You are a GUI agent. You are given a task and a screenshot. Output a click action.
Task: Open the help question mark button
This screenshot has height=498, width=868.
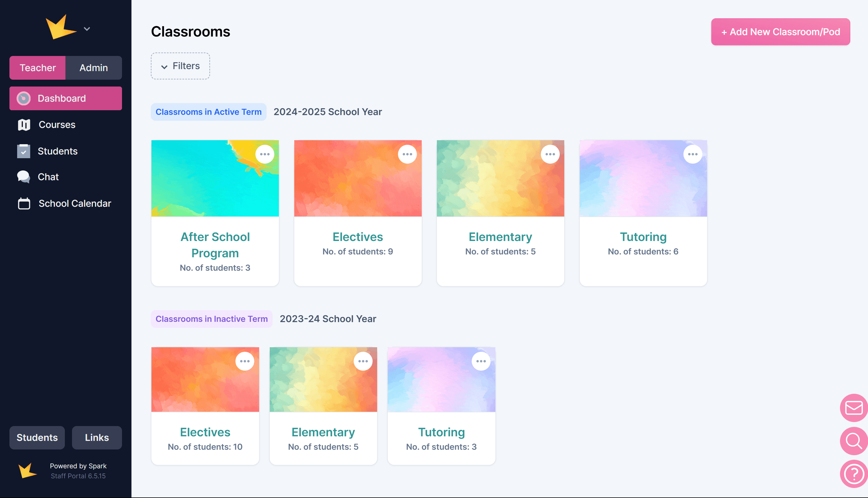(853, 474)
